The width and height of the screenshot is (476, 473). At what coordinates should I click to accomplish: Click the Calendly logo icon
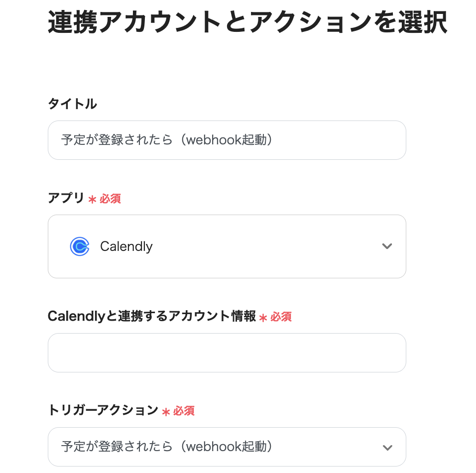tap(80, 246)
